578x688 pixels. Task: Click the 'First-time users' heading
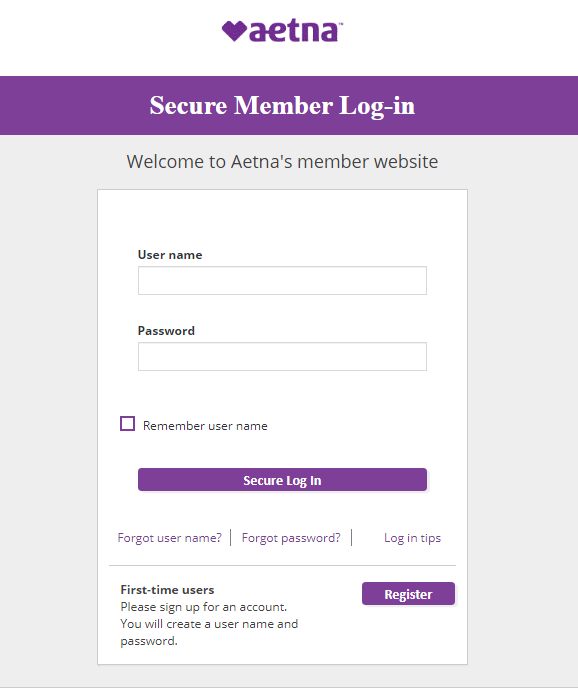[x=167, y=590]
